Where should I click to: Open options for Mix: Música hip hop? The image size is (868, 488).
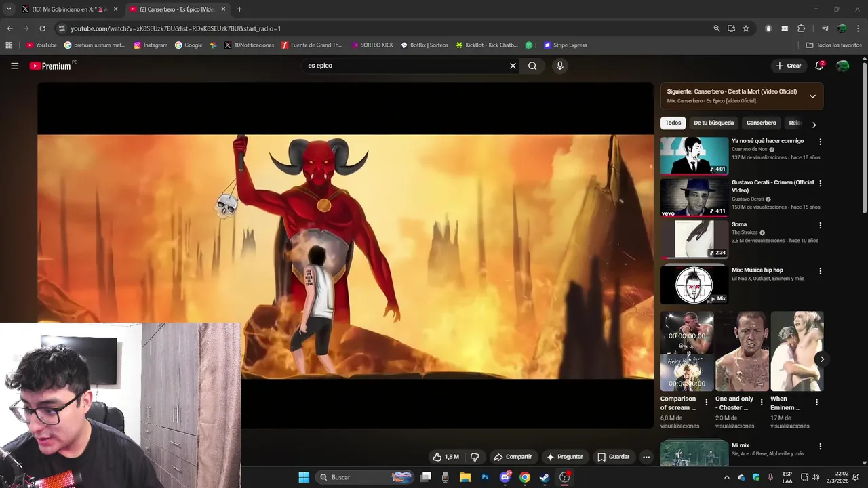pyautogui.click(x=820, y=270)
